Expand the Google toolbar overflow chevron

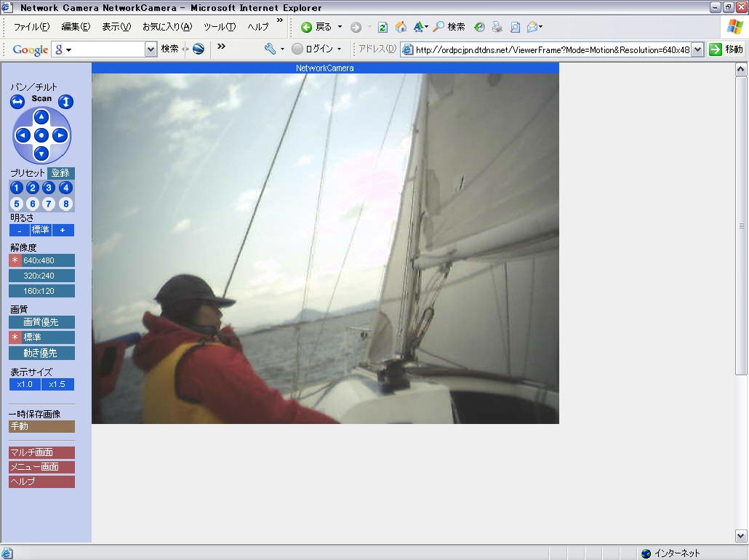click(x=221, y=47)
